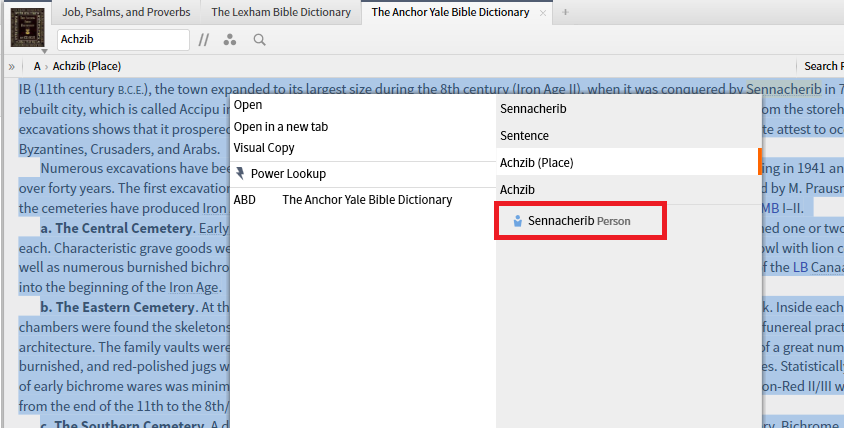Select Open in context menu
Image resolution: width=844 pixels, height=428 pixels.
[248, 105]
